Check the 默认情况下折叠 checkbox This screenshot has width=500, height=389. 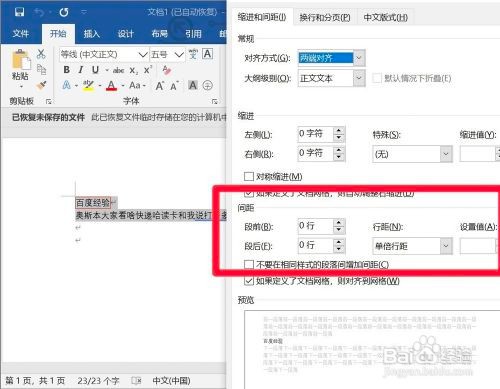(x=377, y=79)
